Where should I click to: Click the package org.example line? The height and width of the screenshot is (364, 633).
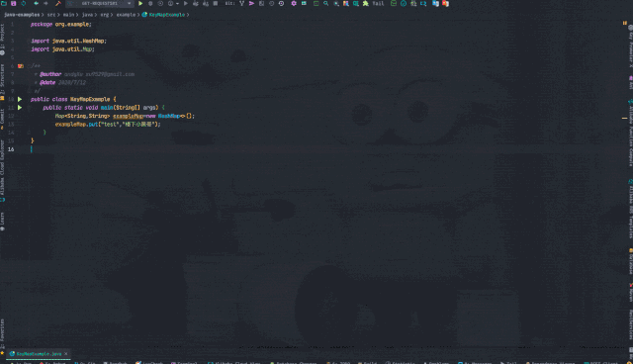61,24
